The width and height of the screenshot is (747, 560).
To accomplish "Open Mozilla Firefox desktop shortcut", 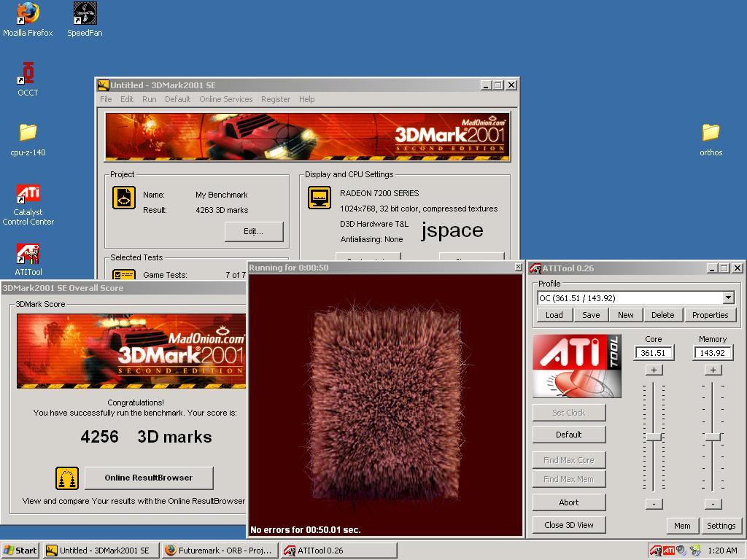I will point(28,20).
